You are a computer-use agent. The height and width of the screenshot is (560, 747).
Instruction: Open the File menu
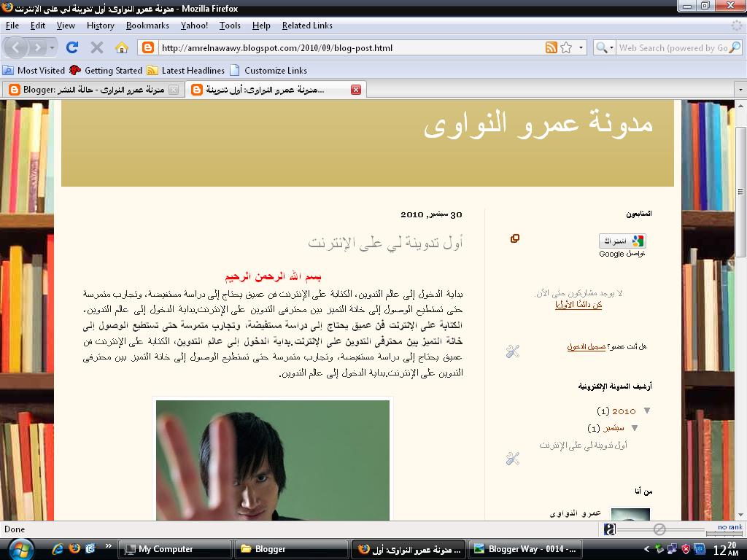[x=12, y=26]
